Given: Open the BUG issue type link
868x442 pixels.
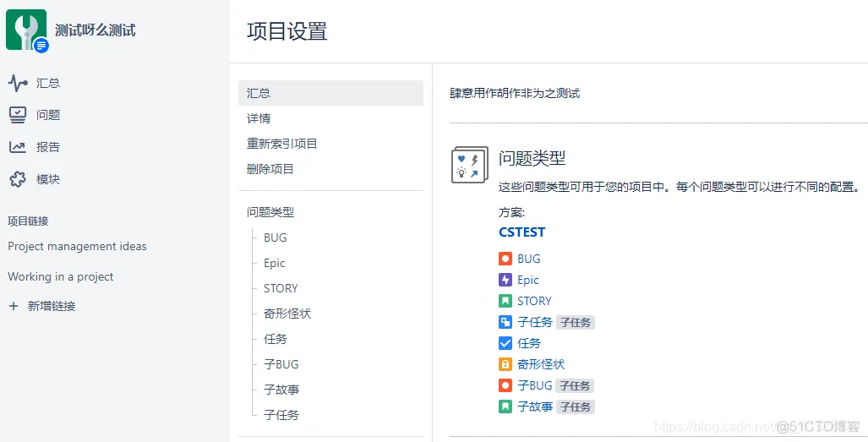Looking at the screenshot, I should [x=529, y=259].
